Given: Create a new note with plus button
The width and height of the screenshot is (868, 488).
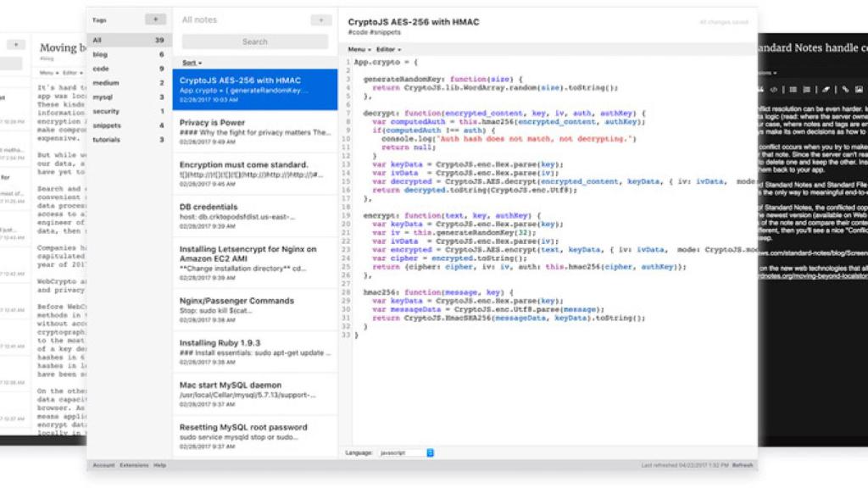Looking at the screenshot, I should pos(320,19).
